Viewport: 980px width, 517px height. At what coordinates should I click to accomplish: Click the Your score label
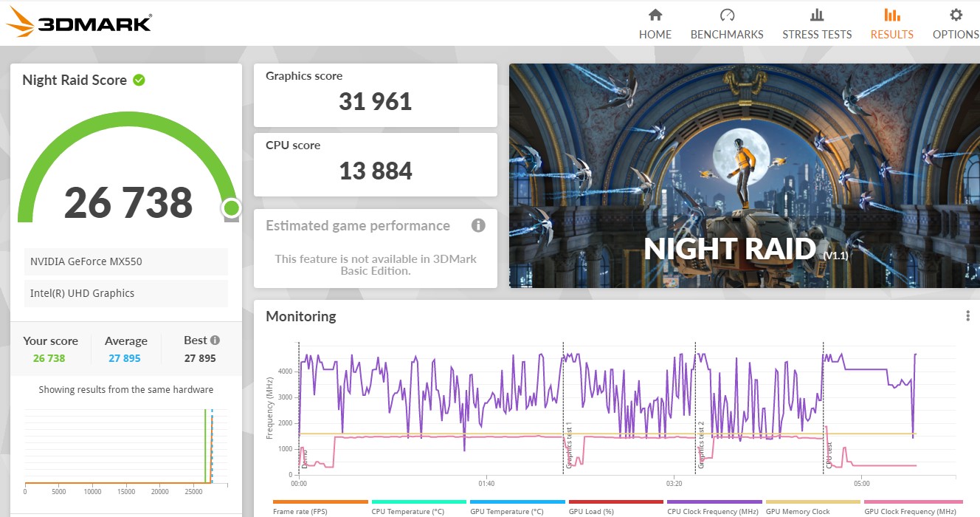pyautogui.click(x=50, y=340)
